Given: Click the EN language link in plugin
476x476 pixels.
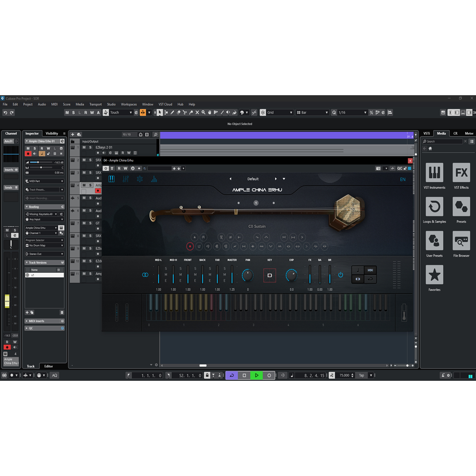Looking at the screenshot, I should [x=403, y=179].
